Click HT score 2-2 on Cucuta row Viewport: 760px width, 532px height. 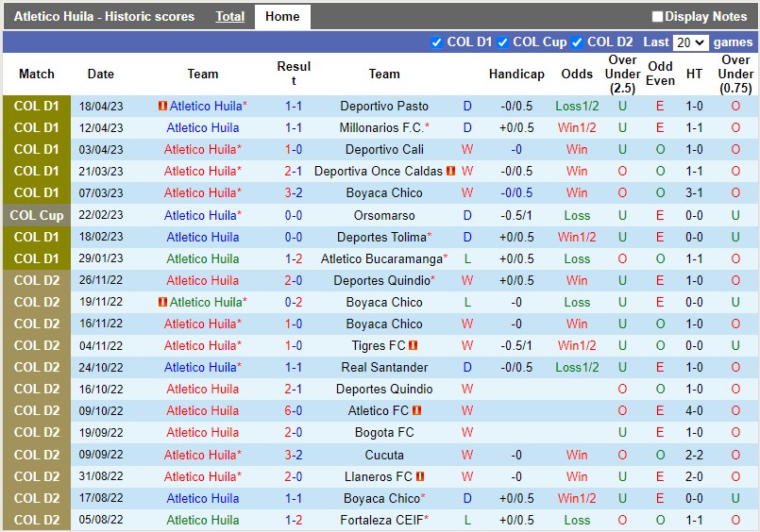tap(694, 455)
